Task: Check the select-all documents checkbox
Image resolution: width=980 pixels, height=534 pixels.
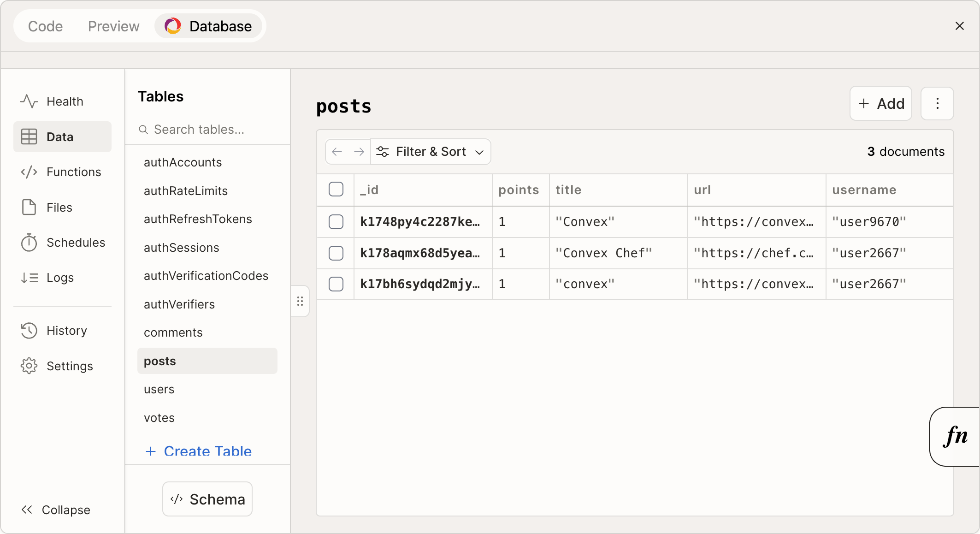Action: click(x=336, y=189)
